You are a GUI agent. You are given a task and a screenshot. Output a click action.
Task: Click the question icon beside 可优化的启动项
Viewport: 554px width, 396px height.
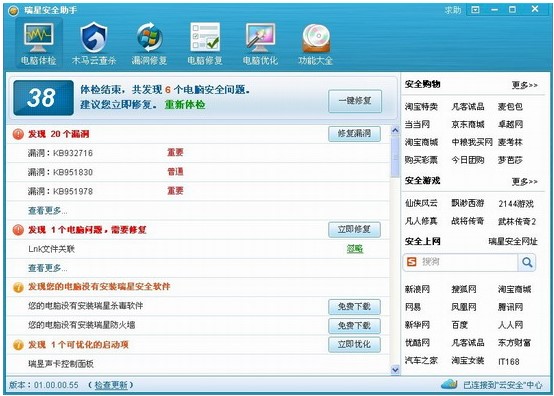18,345
